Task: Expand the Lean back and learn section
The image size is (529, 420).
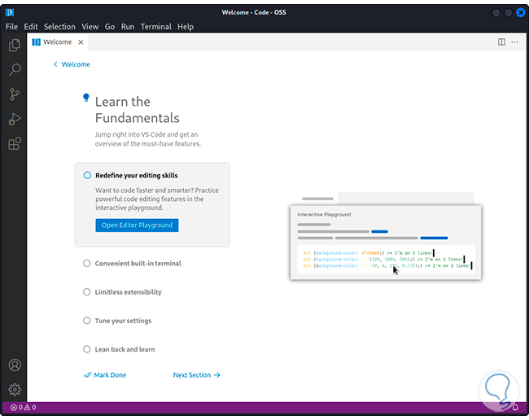Action: click(x=125, y=349)
